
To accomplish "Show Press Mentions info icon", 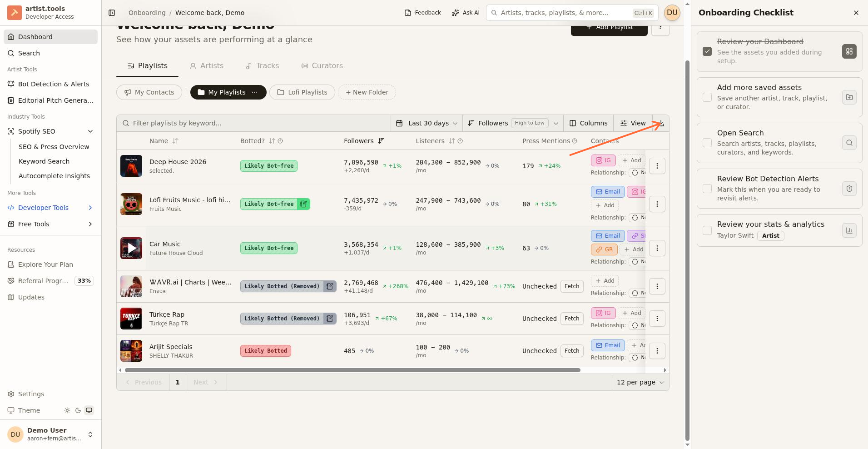I will click(x=575, y=141).
